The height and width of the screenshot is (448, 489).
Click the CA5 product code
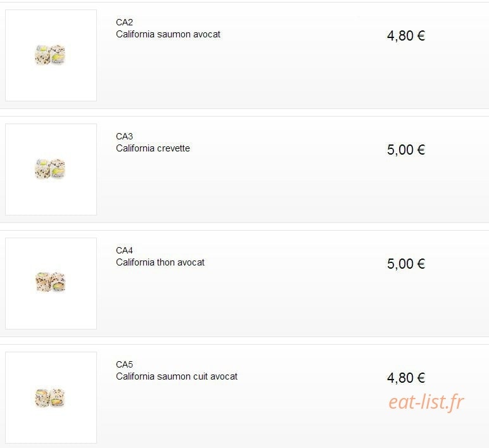[124, 364]
